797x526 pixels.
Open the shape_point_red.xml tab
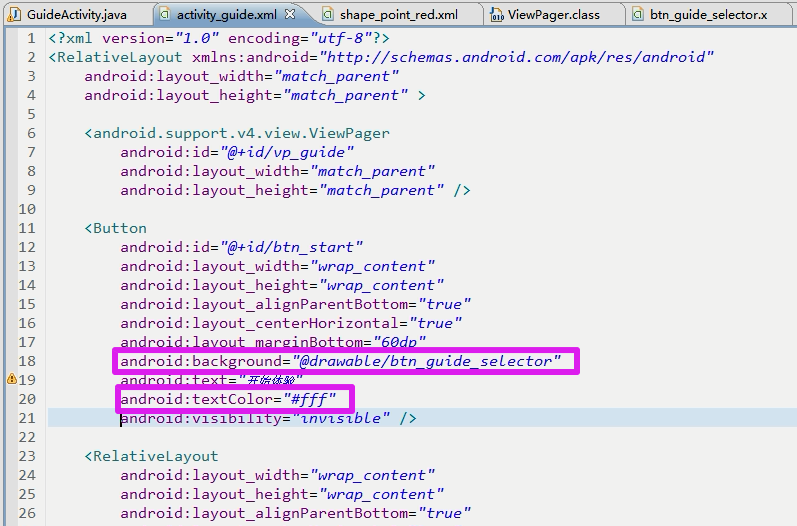click(398, 15)
